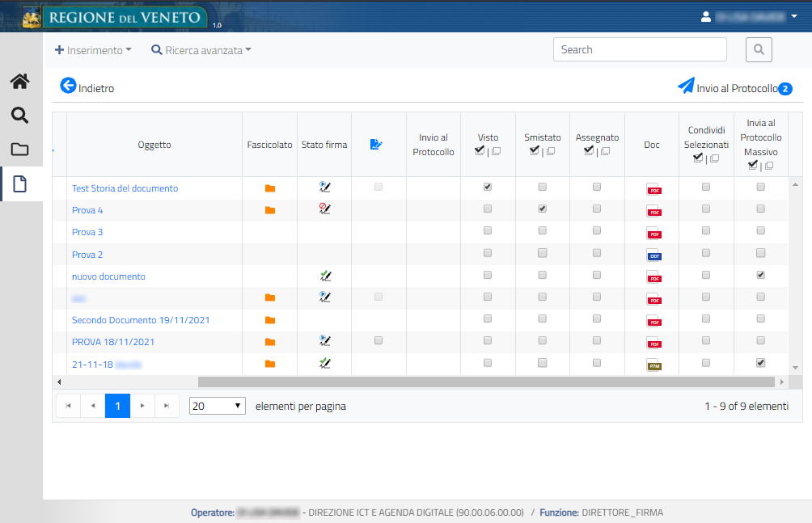Open PDF document icon for Prova 4

tap(653, 210)
